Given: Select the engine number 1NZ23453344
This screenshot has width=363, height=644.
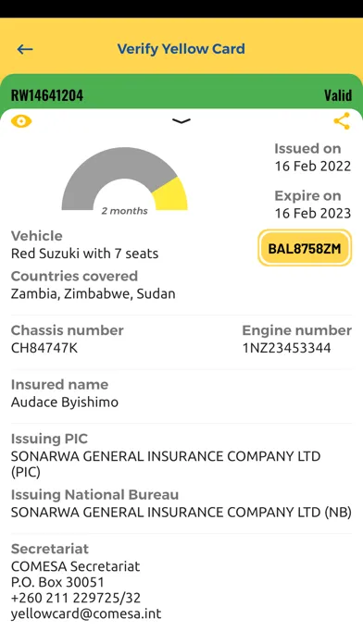Looking at the screenshot, I should (x=286, y=348).
